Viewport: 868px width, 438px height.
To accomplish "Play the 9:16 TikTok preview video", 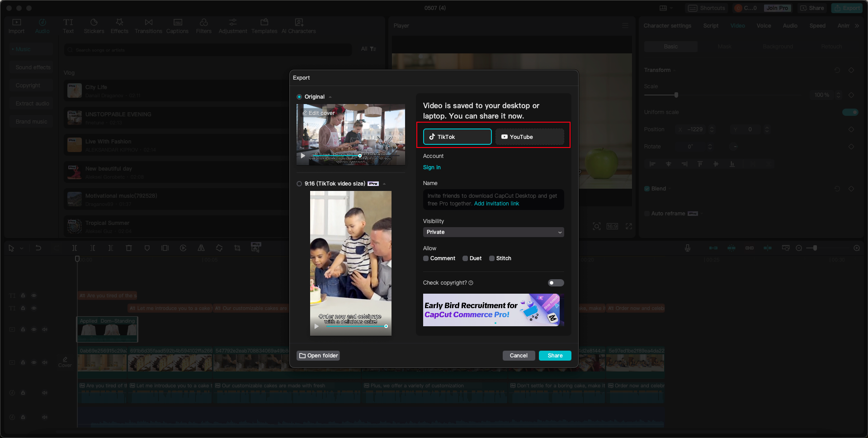I will [316, 326].
